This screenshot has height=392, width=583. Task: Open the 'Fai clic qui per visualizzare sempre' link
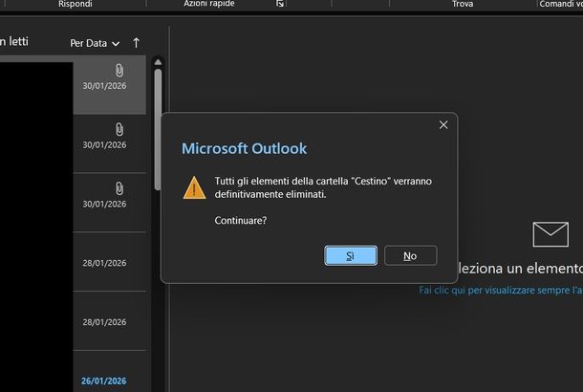pyautogui.click(x=501, y=290)
